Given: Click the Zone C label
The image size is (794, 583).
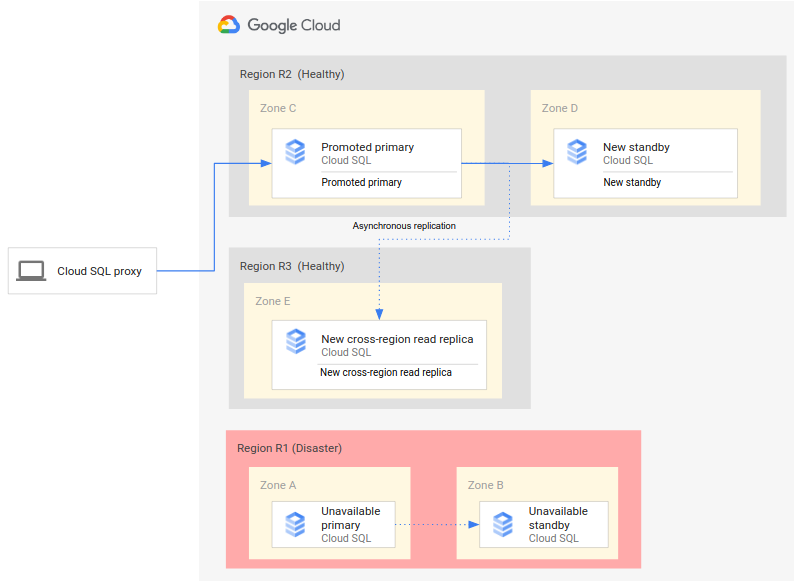Looking at the screenshot, I should pos(278,108).
